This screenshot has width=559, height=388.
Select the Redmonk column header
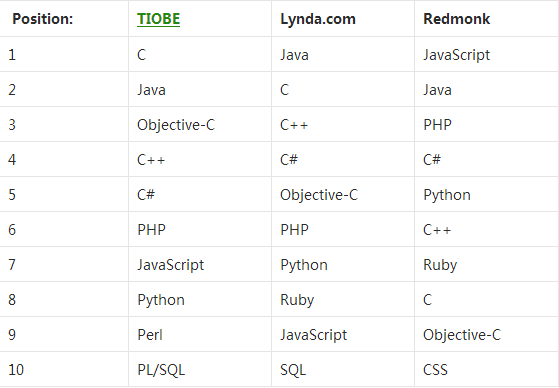coord(456,19)
